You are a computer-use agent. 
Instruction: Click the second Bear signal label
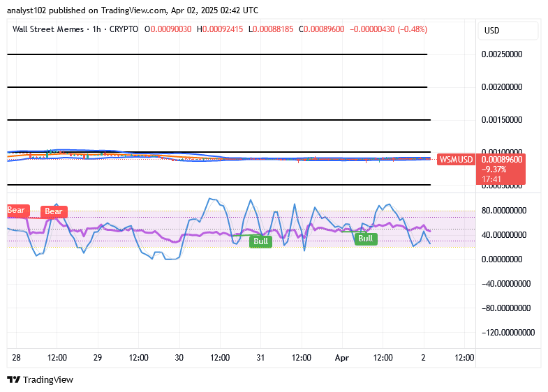[x=54, y=211]
